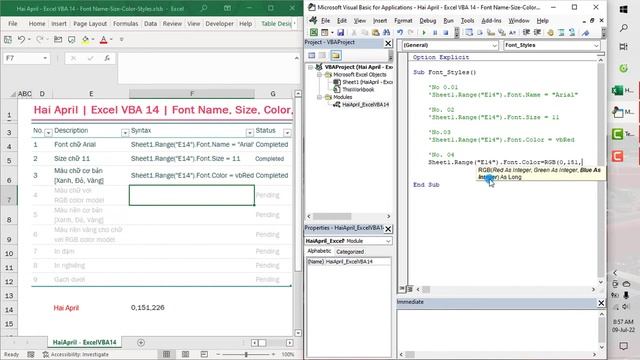The height and width of the screenshot is (360, 640).
Task: Click the Find binoculars icon in VBA toolbar
Action: (x=386, y=33)
